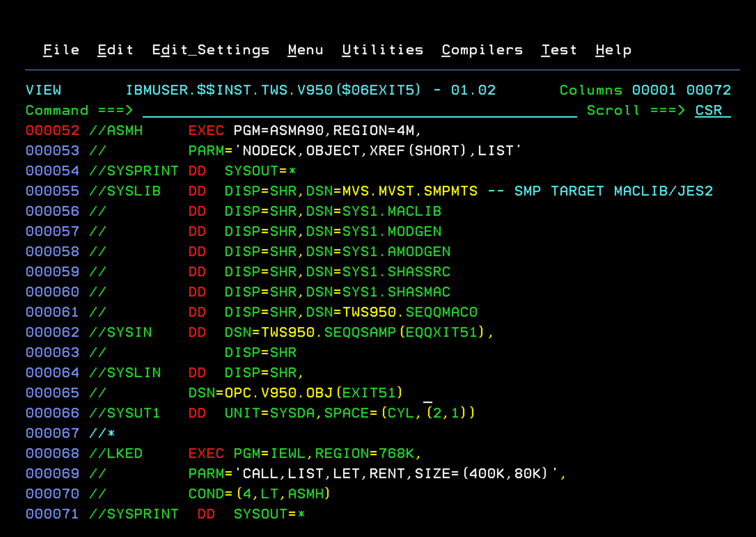Viewport: 756px width, 537px height.
Task: Click line number 000068 on the LKED step
Action: tap(52, 453)
